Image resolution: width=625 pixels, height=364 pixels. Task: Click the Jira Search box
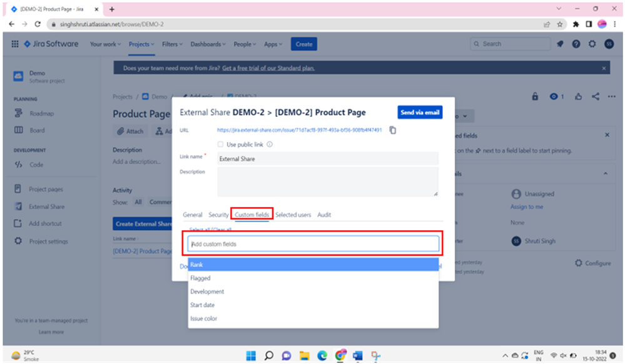coord(511,44)
